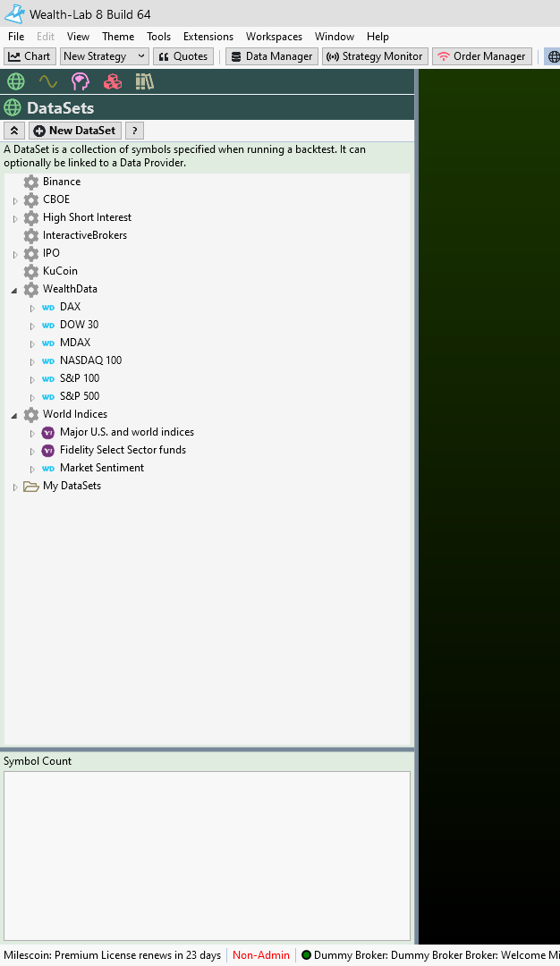Click the globe DataSets panel icon
Viewport: 560px width, 966px height.
click(16, 81)
